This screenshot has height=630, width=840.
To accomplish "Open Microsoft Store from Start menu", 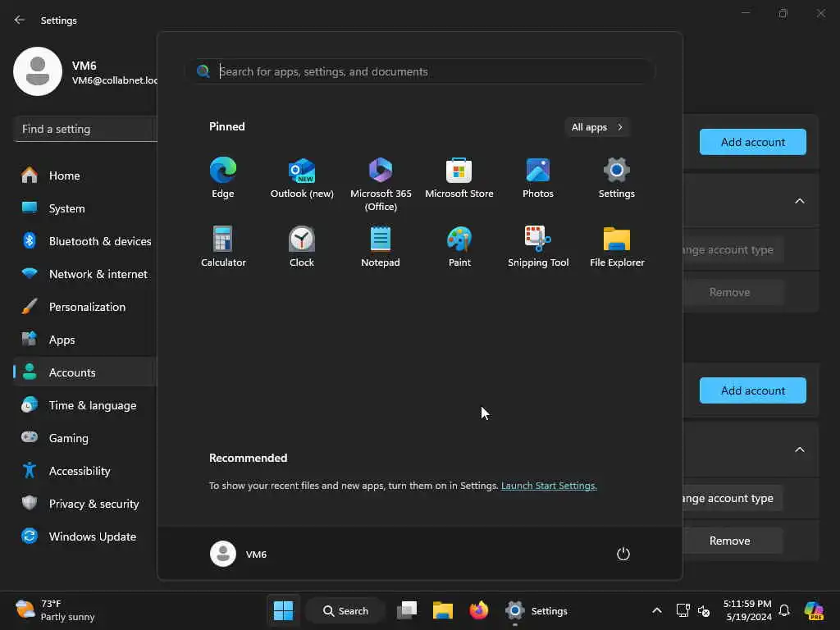I will (x=459, y=178).
